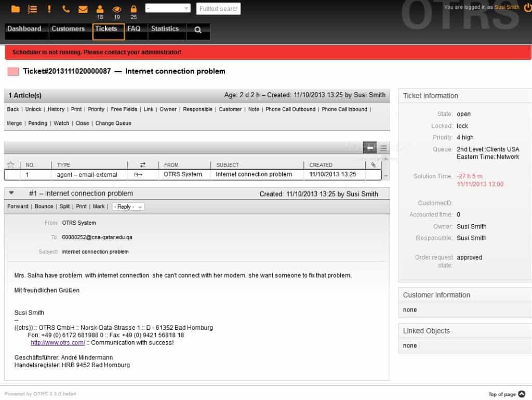Open Free Fields action

pyautogui.click(x=124, y=109)
